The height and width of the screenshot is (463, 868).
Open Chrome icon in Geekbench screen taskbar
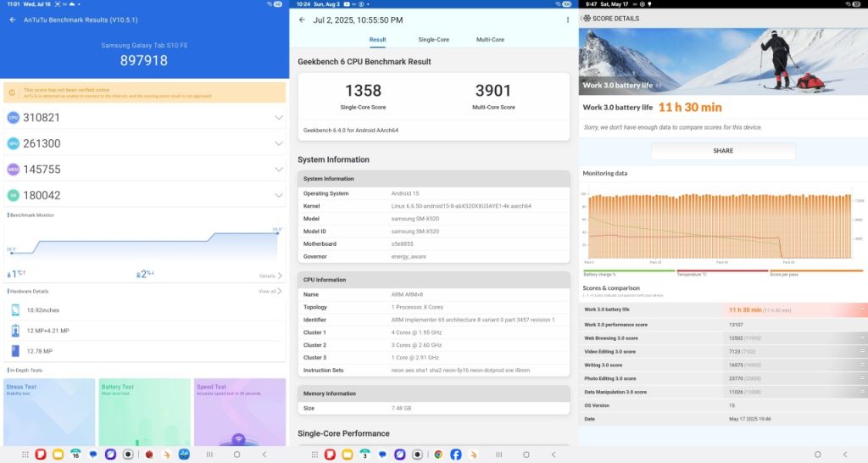(x=438, y=455)
